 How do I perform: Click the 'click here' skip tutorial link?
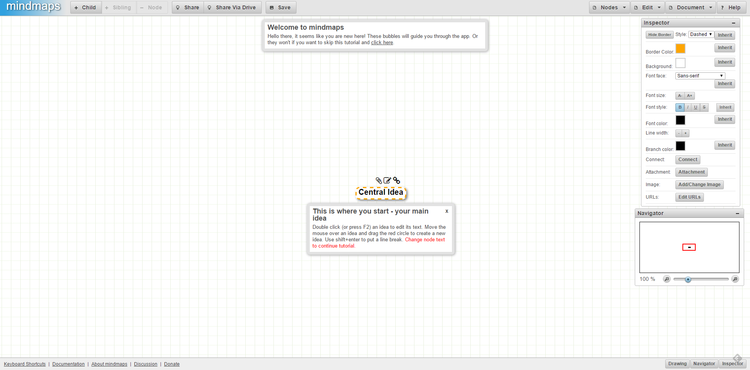pyautogui.click(x=382, y=43)
